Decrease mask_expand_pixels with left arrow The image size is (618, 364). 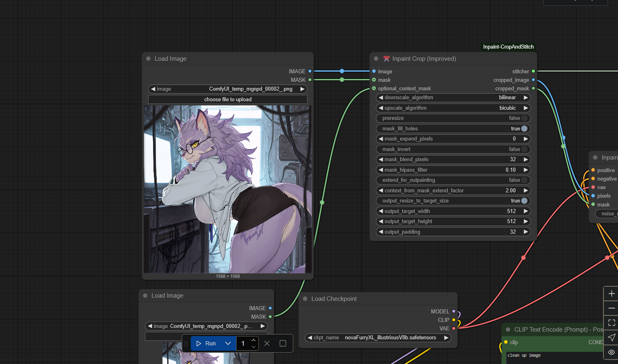[381, 139]
